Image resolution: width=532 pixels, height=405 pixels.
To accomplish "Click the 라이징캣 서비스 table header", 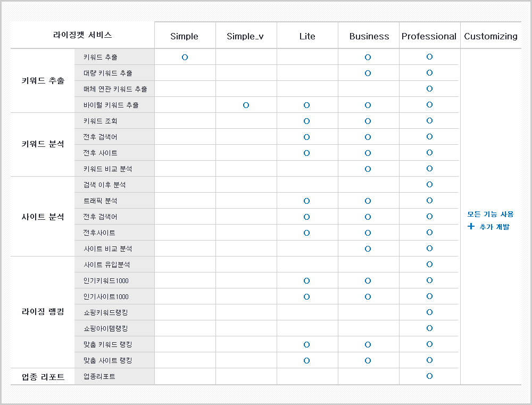I will tap(82, 35).
